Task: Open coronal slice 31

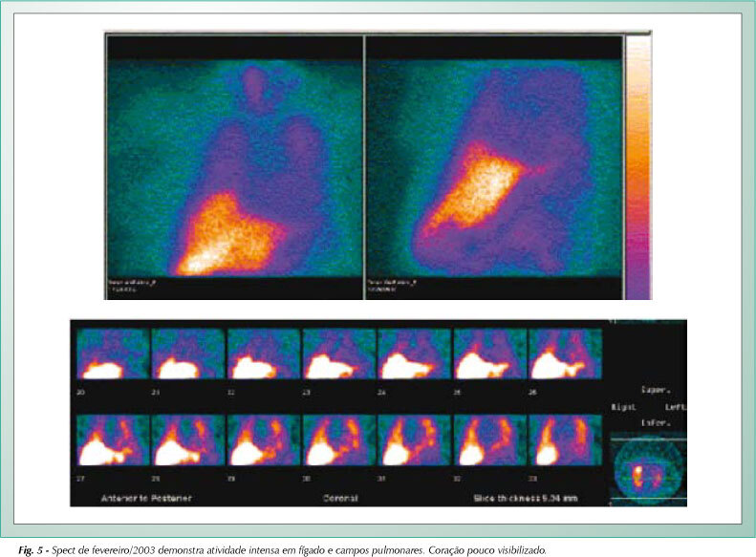Action: coord(415,440)
